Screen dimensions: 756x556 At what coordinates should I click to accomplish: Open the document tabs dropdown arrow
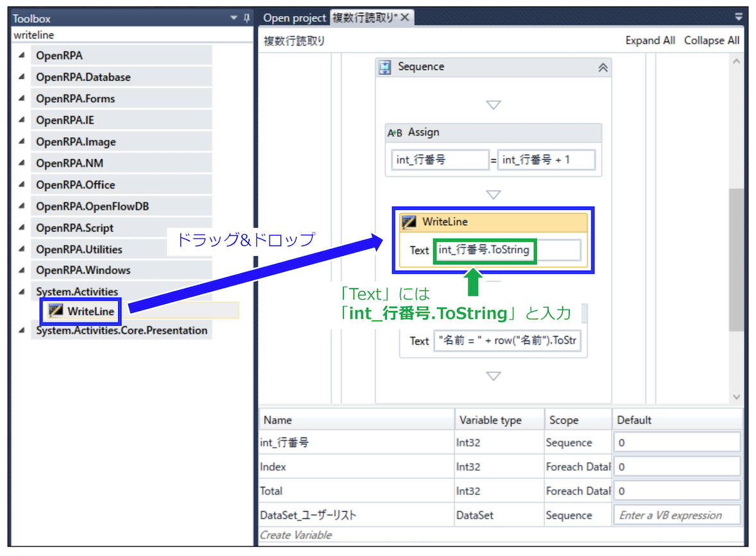click(x=738, y=17)
